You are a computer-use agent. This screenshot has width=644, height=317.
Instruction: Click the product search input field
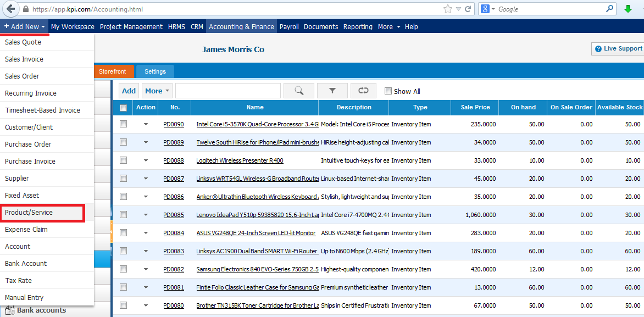click(228, 91)
